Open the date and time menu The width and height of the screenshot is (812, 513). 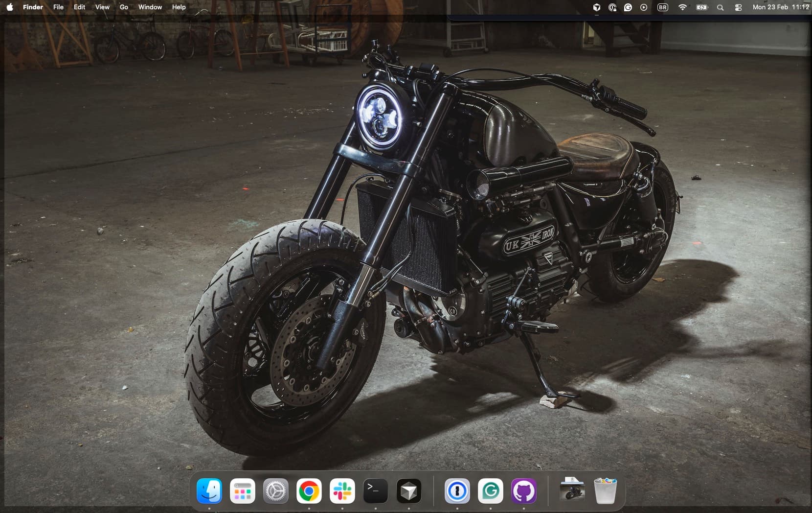click(x=779, y=7)
